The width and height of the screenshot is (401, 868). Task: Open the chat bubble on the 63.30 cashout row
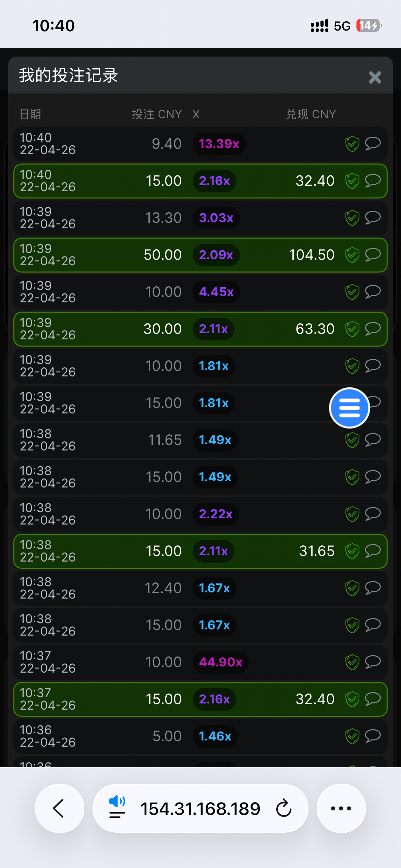[x=373, y=328]
